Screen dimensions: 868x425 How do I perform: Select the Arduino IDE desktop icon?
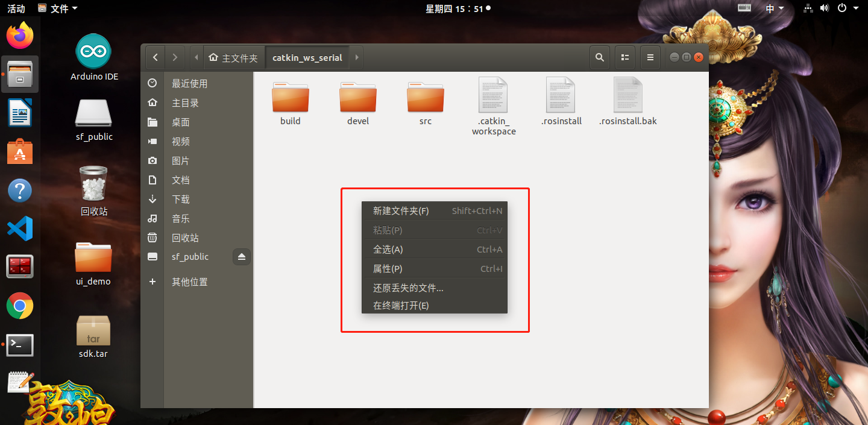94,57
